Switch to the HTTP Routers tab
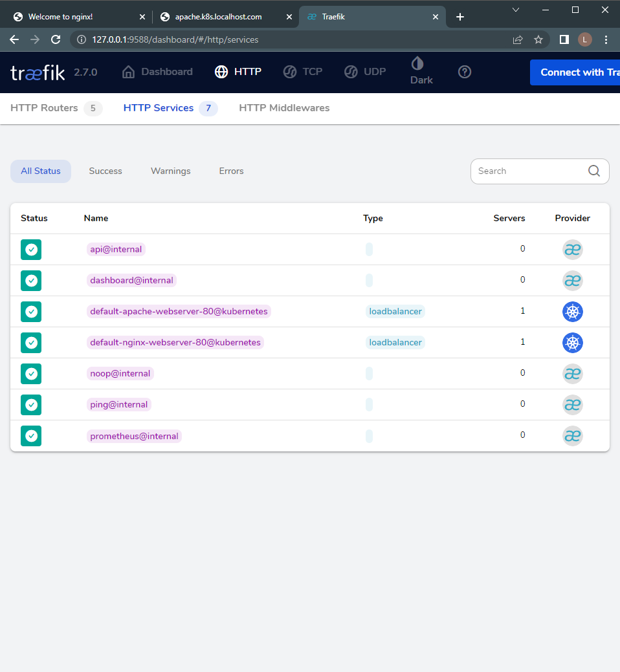620x672 pixels. [56, 108]
